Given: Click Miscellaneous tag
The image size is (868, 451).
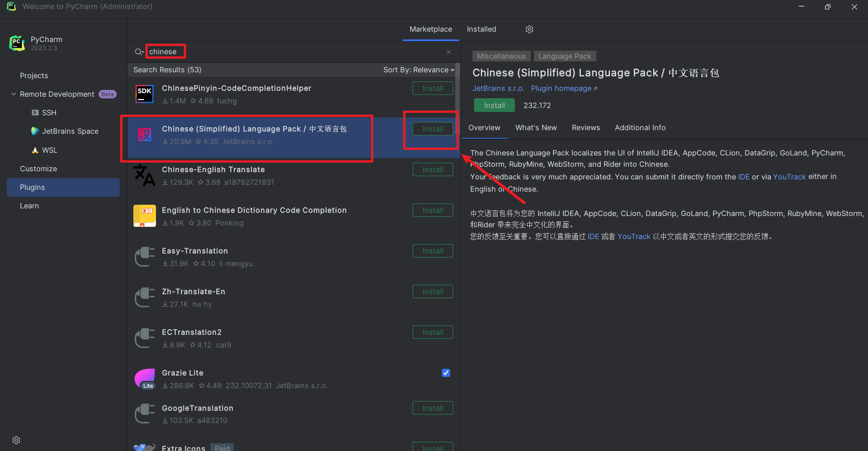Looking at the screenshot, I should click(501, 56).
